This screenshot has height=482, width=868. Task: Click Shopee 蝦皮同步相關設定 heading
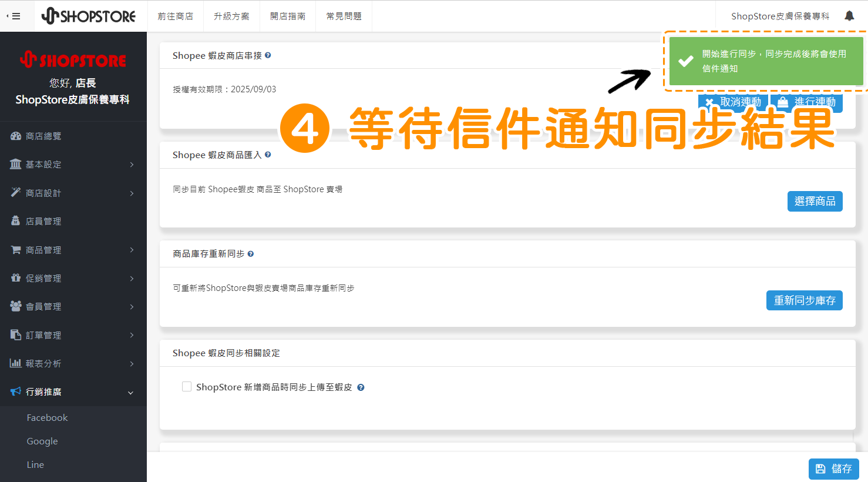(226, 353)
